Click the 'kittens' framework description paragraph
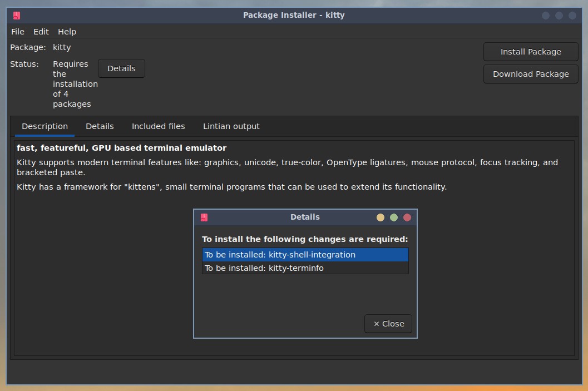 tap(232, 187)
